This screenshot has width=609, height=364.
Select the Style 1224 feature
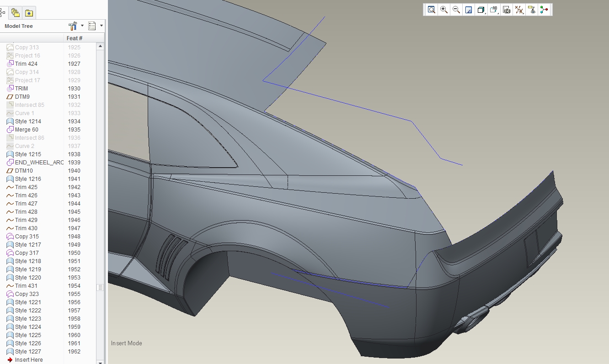(x=28, y=327)
